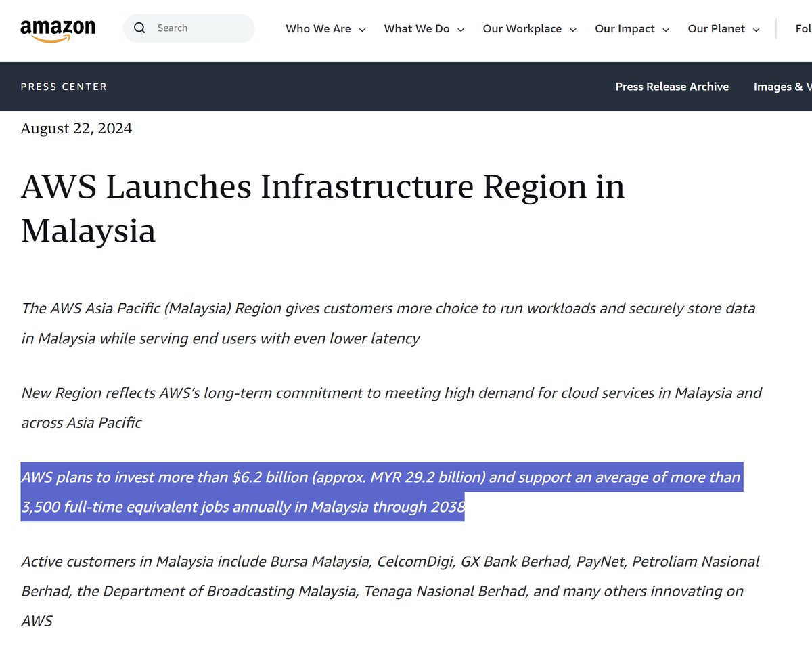
Task: Expand the Who We Are dropdown
Action: (x=363, y=30)
